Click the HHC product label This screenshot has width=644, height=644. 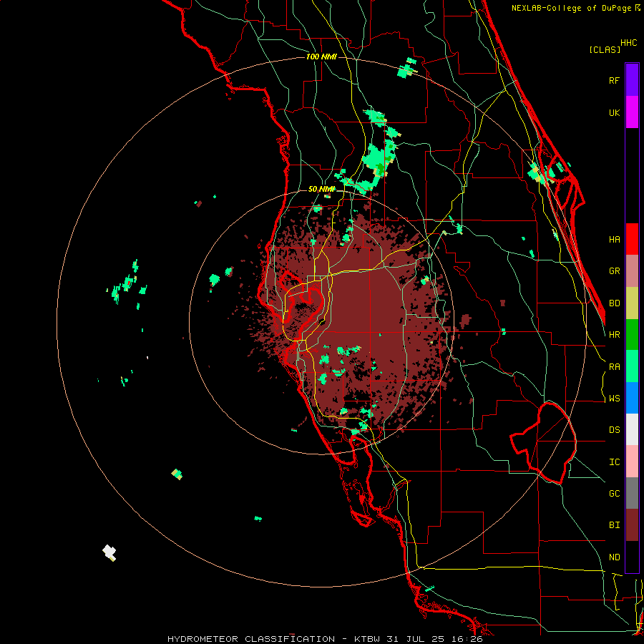[628, 43]
